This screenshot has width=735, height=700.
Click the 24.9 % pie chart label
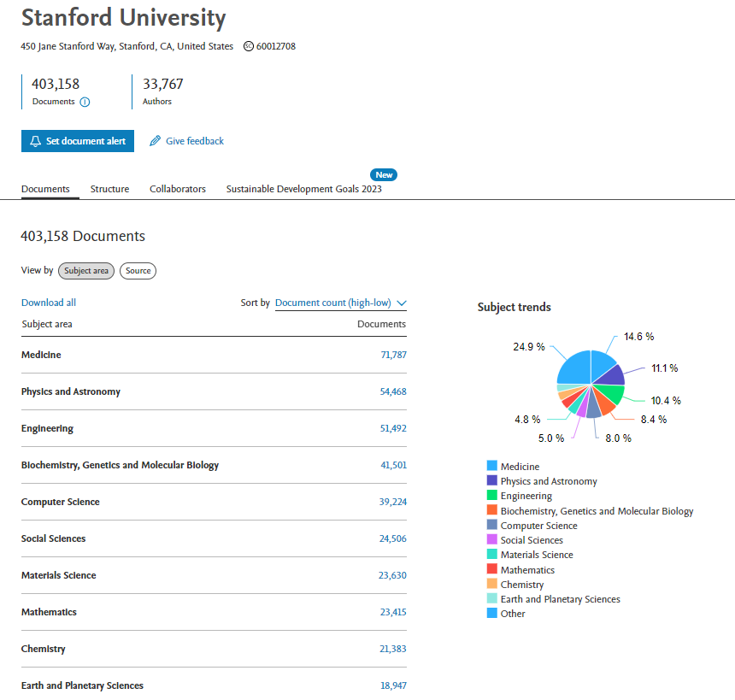pyautogui.click(x=529, y=347)
